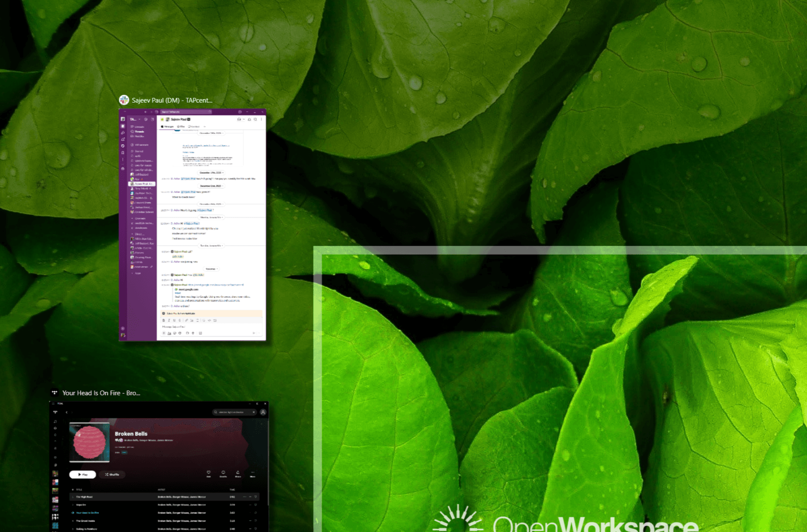Open your TIDAL profile icon
Screen dimensions: 807x532
(263, 412)
